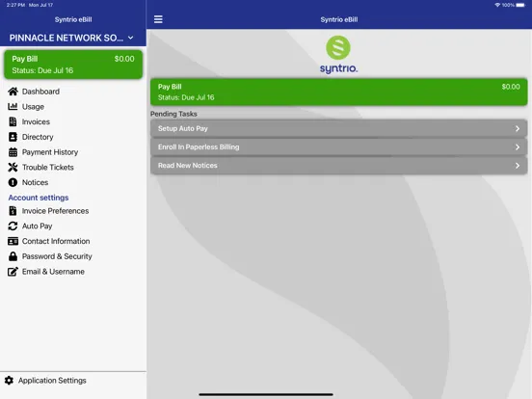Click the Usage chart icon
This screenshot has width=532, height=399.
(13, 107)
